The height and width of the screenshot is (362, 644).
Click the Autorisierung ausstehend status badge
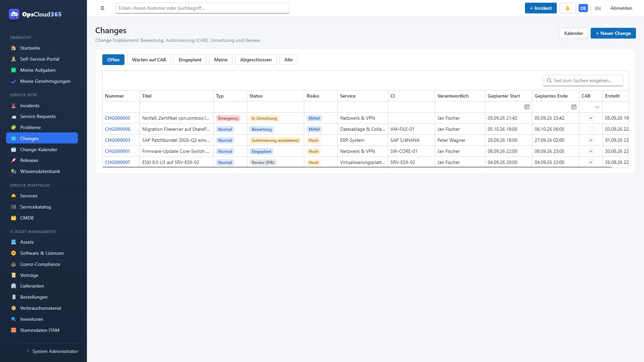tap(275, 140)
